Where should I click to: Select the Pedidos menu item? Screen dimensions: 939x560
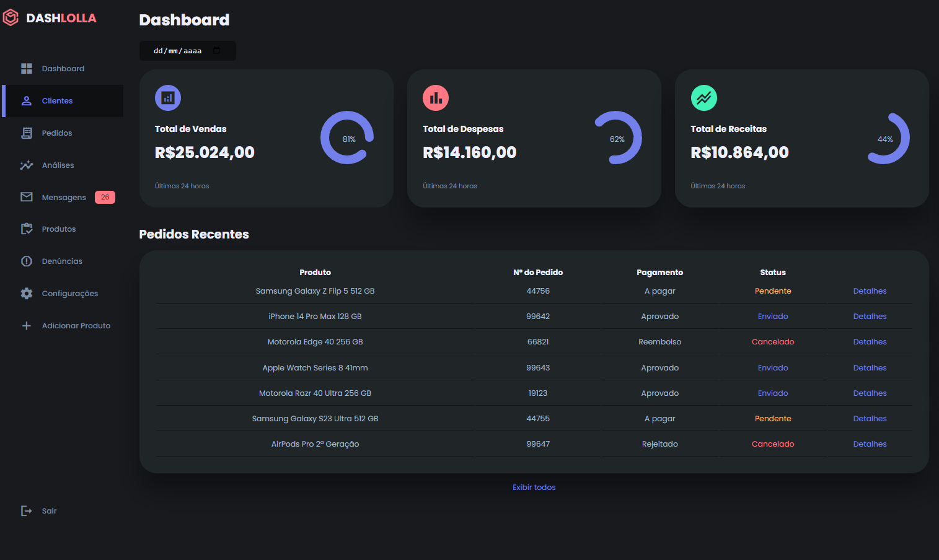pyautogui.click(x=58, y=133)
